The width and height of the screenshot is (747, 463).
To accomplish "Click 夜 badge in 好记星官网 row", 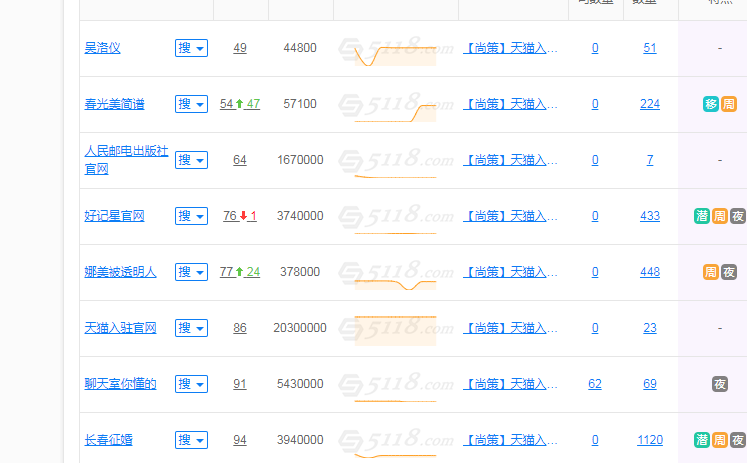I will coord(738,216).
